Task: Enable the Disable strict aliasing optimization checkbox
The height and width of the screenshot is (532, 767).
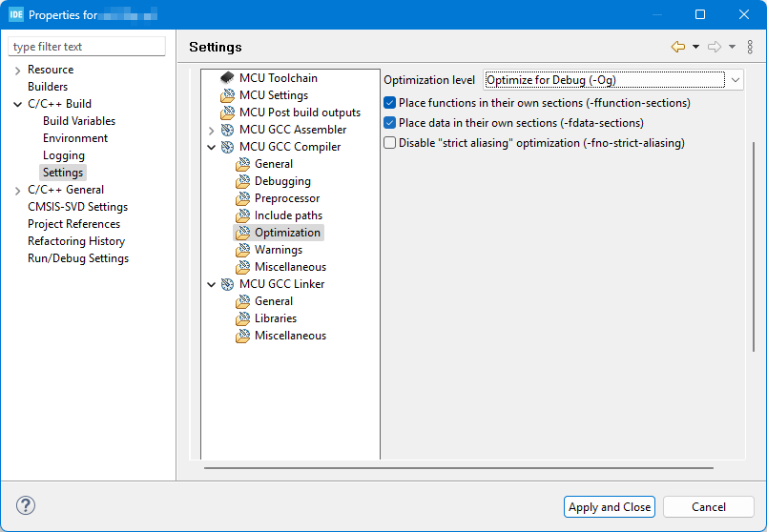Action: point(389,143)
